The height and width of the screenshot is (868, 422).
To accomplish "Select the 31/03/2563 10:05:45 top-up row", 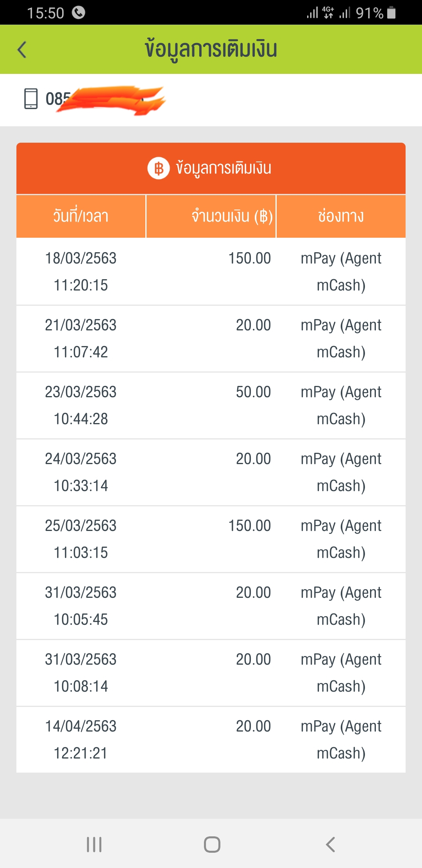I will 211,606.
